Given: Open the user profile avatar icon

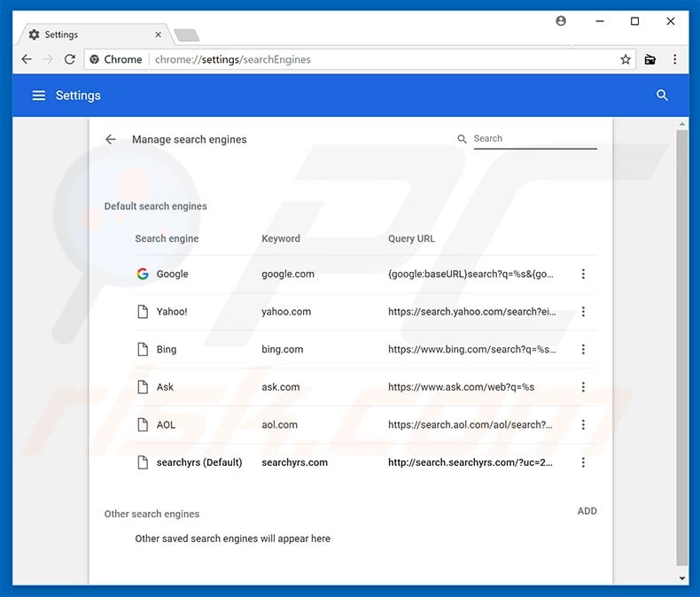Looking at the screenshot, I should (561, 20).
